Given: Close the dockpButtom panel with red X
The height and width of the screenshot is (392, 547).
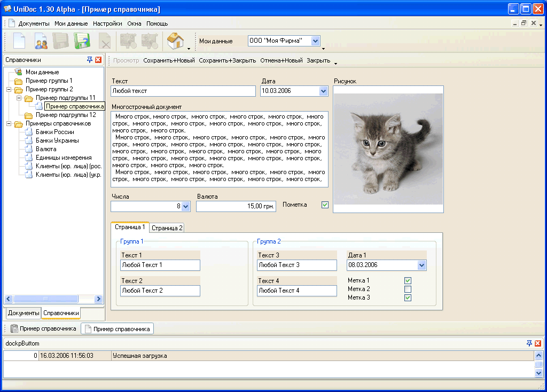Looking at the screenshot, I should [x=538, y=343].
